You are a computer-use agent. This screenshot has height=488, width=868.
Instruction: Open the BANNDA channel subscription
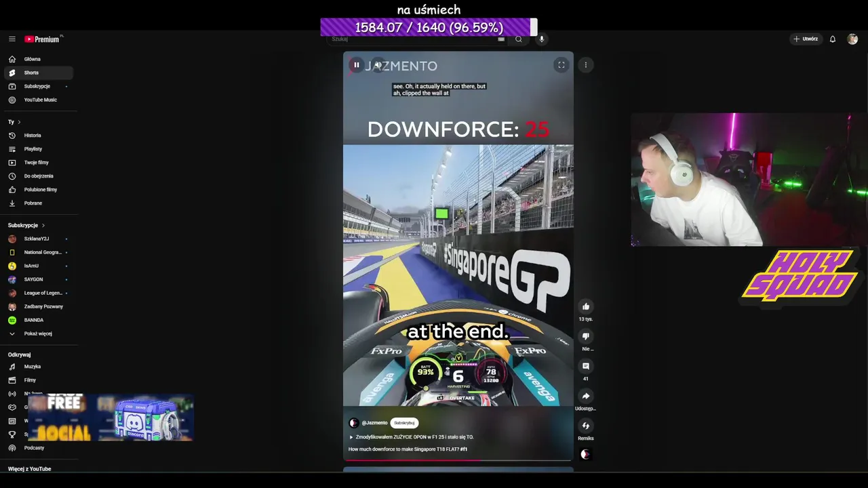38,320
